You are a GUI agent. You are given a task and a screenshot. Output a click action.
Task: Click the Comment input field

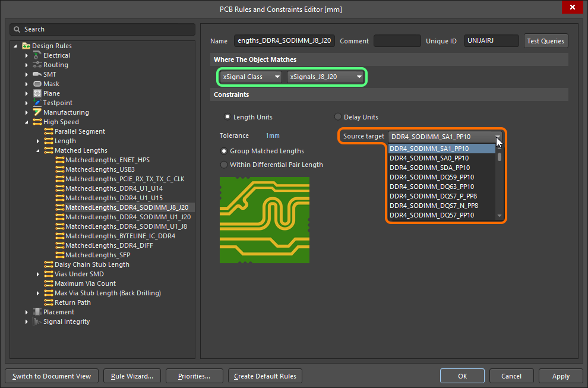point(397,41)
